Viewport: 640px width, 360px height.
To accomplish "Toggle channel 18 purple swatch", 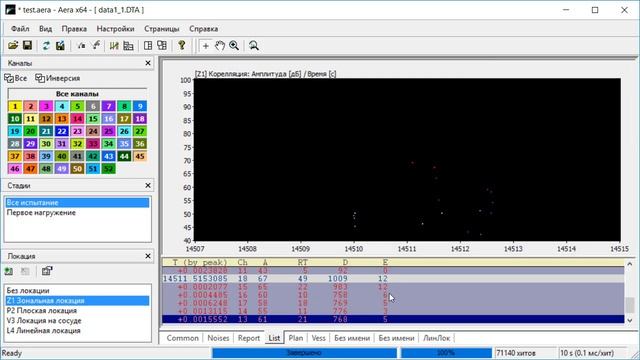I will 140,119.
